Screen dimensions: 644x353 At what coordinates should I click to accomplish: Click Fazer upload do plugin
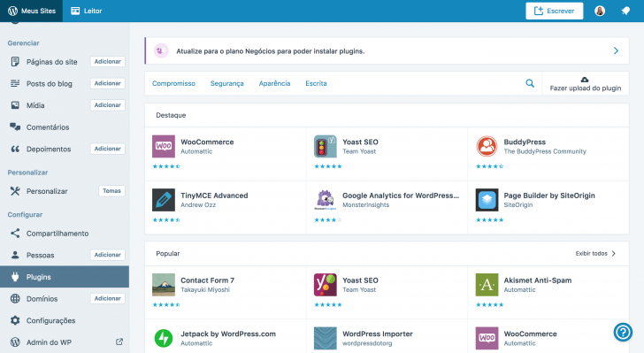[x=586, y=84]
